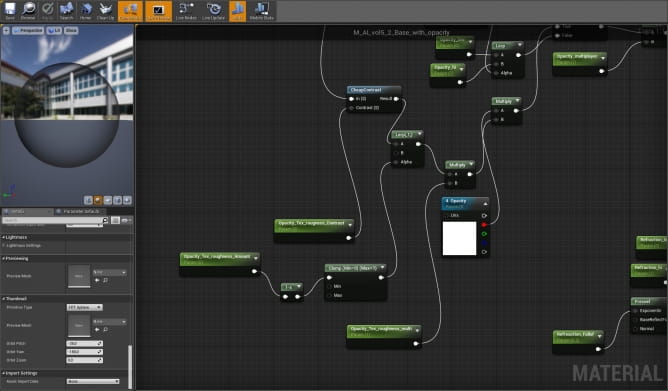Click the Opacity texture white preview
Image resolution: width=668 pixels, height=391 pixels.
pos(459,238)
